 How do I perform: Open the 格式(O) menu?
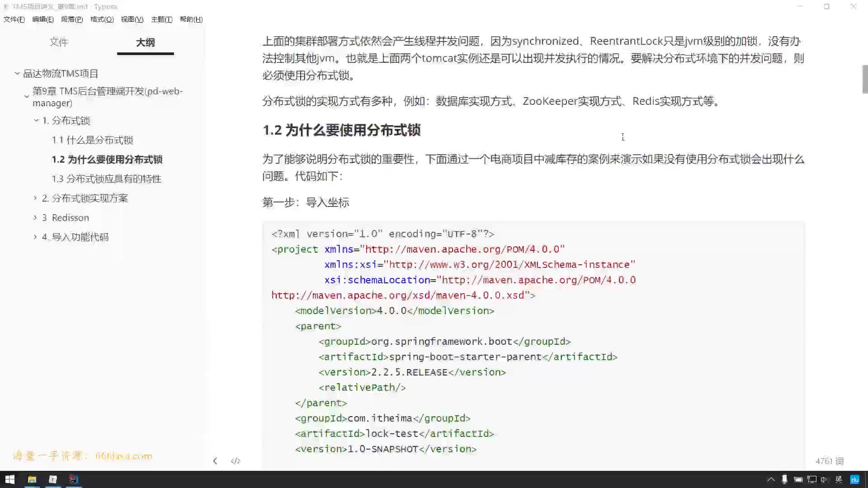coord(102,19)
